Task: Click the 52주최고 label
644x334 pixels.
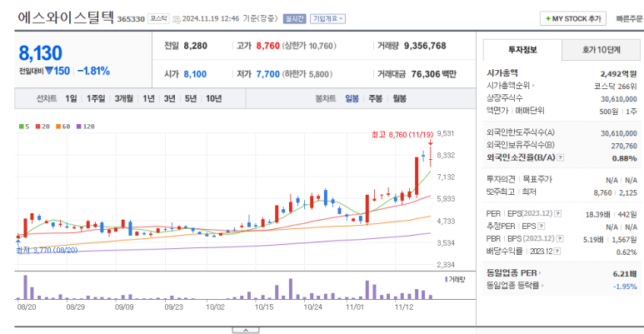Action: [500, 192]
